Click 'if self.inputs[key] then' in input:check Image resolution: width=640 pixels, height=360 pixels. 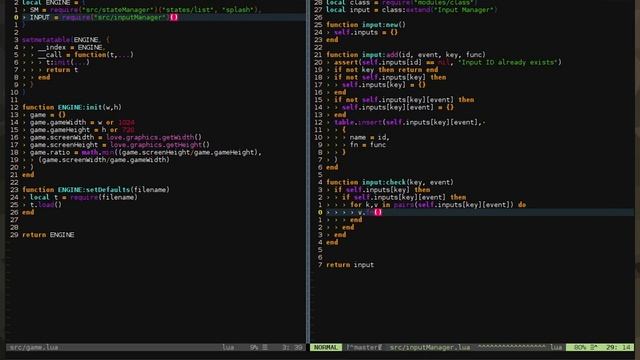point(382,190)
